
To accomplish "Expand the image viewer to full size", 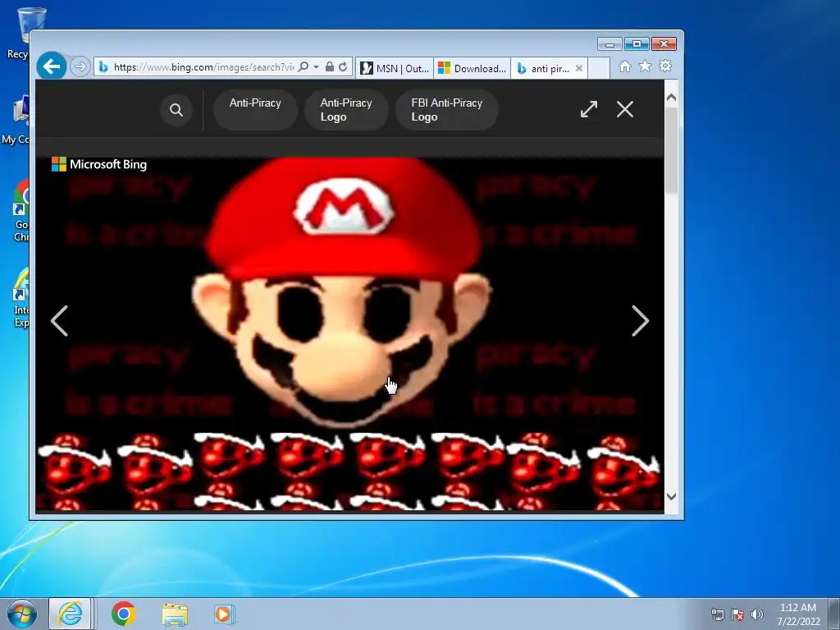I will pos(589,109).
